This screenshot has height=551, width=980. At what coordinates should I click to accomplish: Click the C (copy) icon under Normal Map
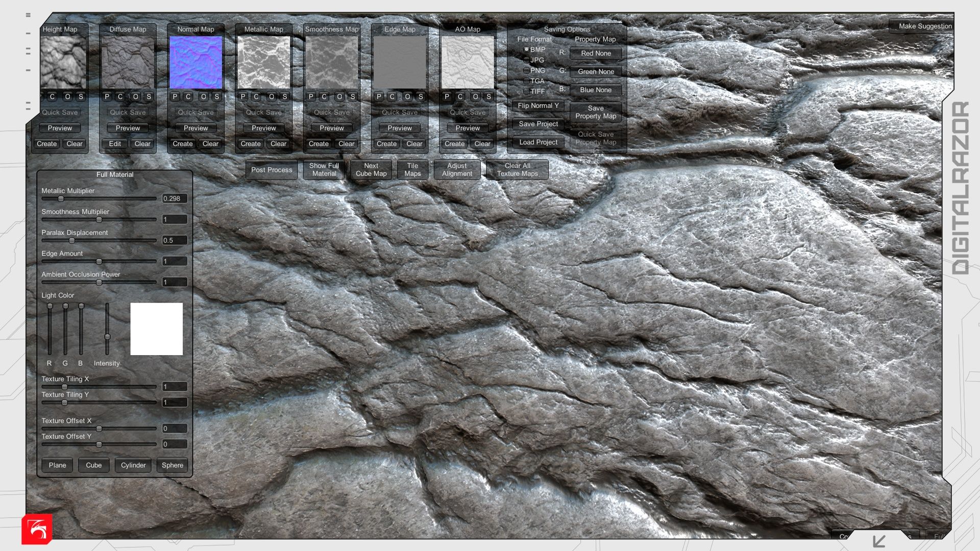tap(188, 96)
